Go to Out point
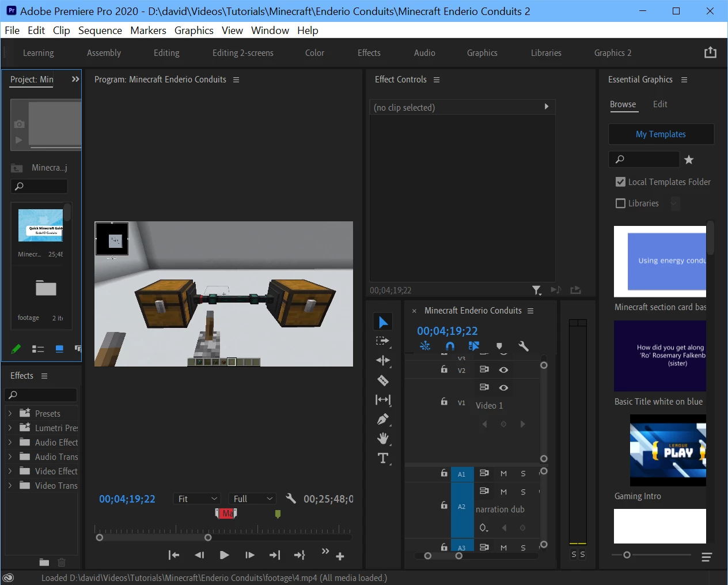The image size is (728, 585). (275, 555)
